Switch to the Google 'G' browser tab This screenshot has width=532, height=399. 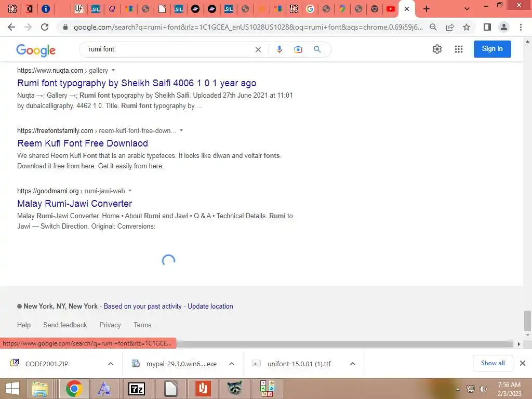tap(310, 9)
